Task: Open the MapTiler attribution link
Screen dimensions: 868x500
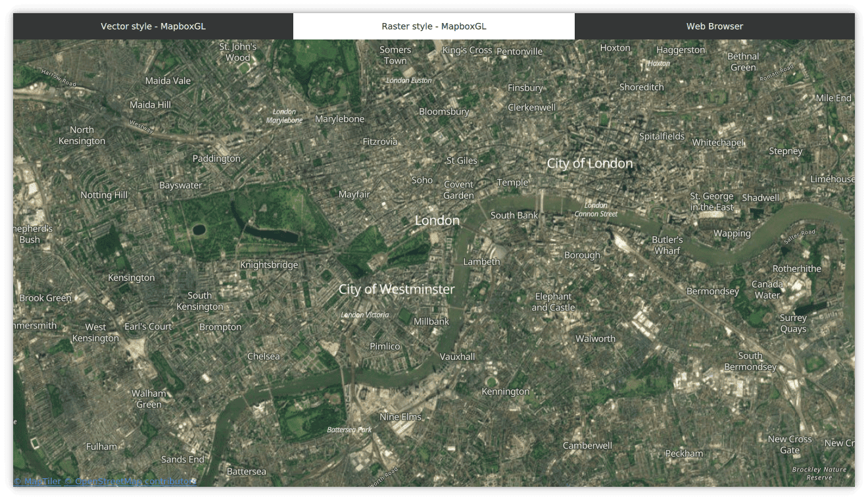Action: tap(37, 481)
